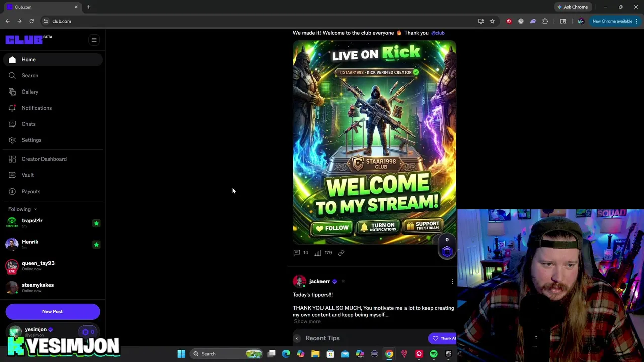The image size is (644, 362).
Task: Open Task View on the taskbar
Action: pyautogui.click(x=272, y=354)
